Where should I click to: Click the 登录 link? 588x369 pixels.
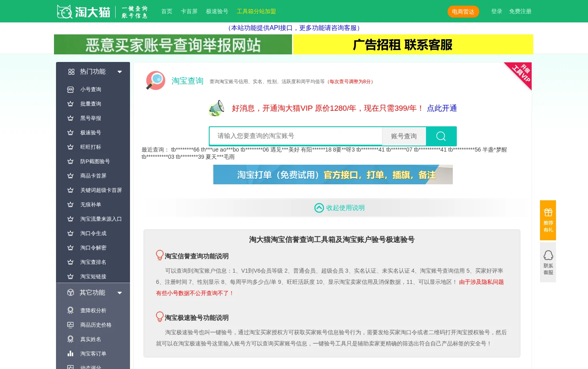pos(497,12)
